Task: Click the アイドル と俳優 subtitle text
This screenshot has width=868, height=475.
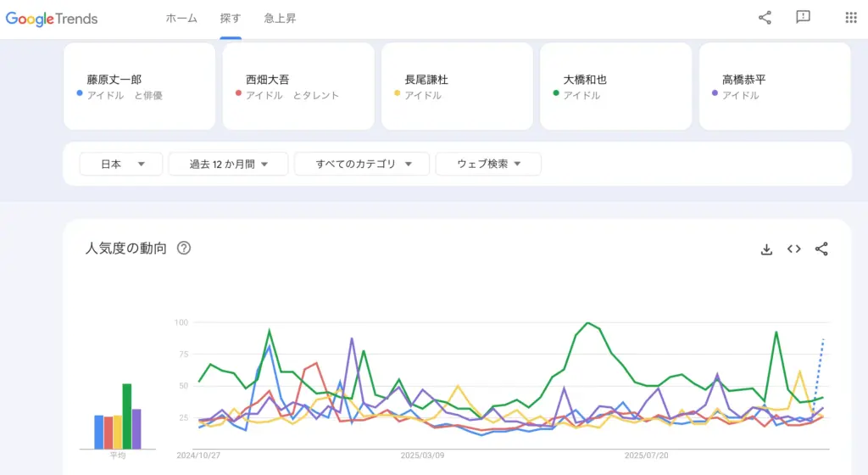Action: (125, 95)
